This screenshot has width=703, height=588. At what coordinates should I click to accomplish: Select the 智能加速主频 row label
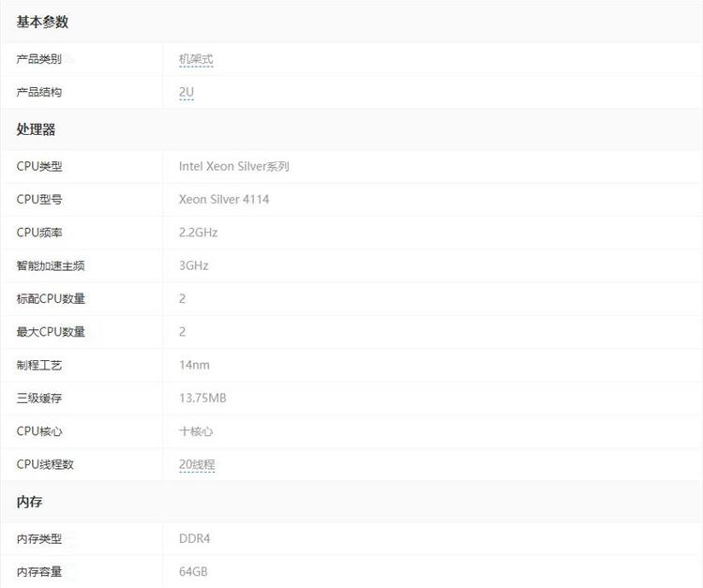[51, 265]
